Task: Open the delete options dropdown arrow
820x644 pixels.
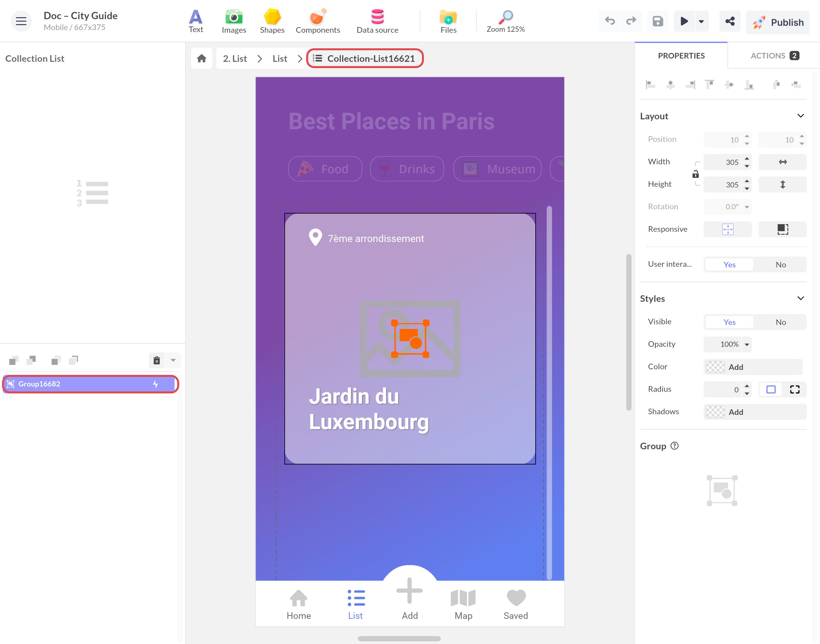Action: 173,360
